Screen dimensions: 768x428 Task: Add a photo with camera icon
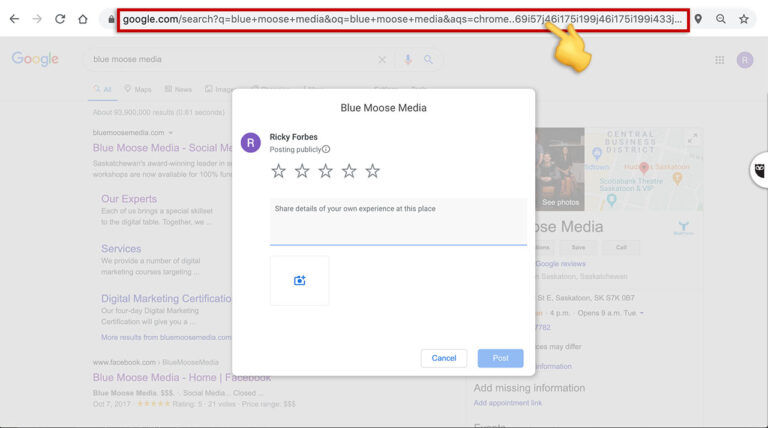click(x=299, y=280)
